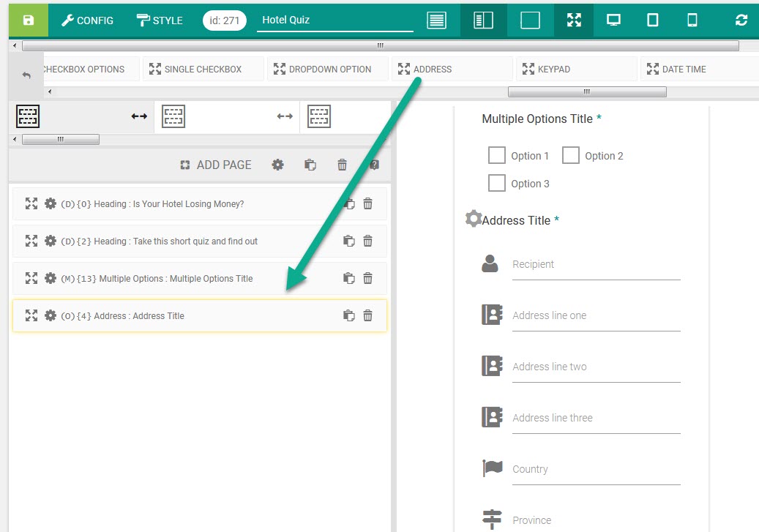Screen dimensions: 759x532
Task: Click the green save icon
Action: (x=29, y=20)
